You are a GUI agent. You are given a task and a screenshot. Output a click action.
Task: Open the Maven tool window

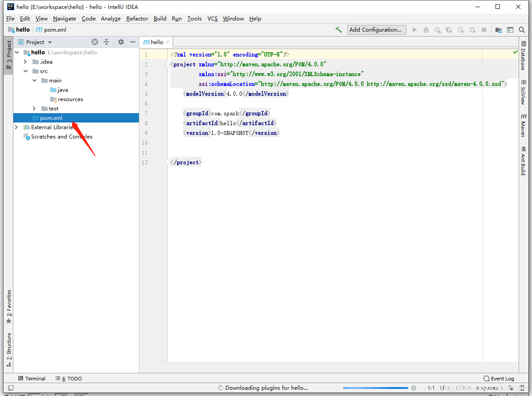pyautogui.click(x=524, y=125)
